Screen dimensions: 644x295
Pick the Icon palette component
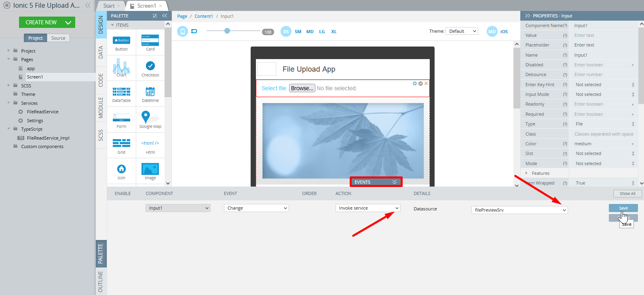pos(121,172)
